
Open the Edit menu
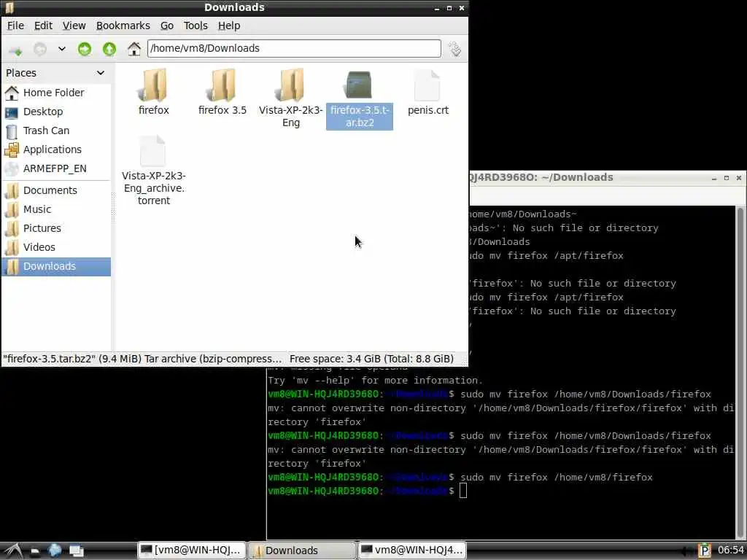click(x=43, y=26)
